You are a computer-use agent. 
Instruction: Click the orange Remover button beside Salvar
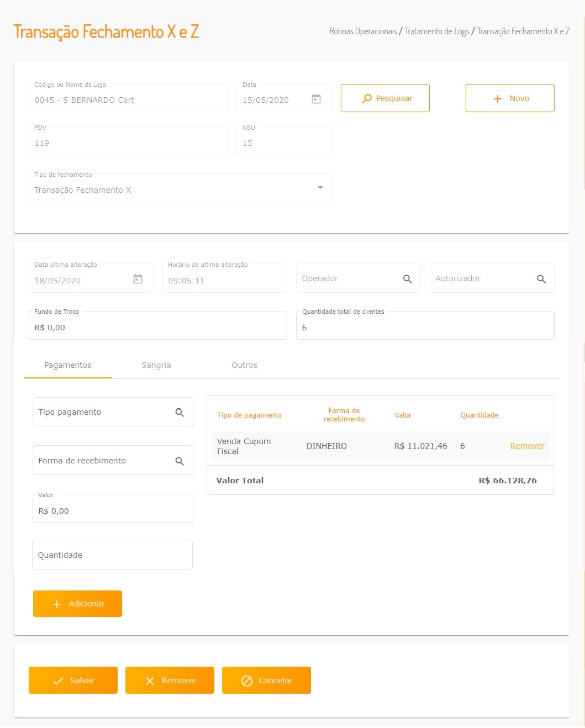(170, 680)
